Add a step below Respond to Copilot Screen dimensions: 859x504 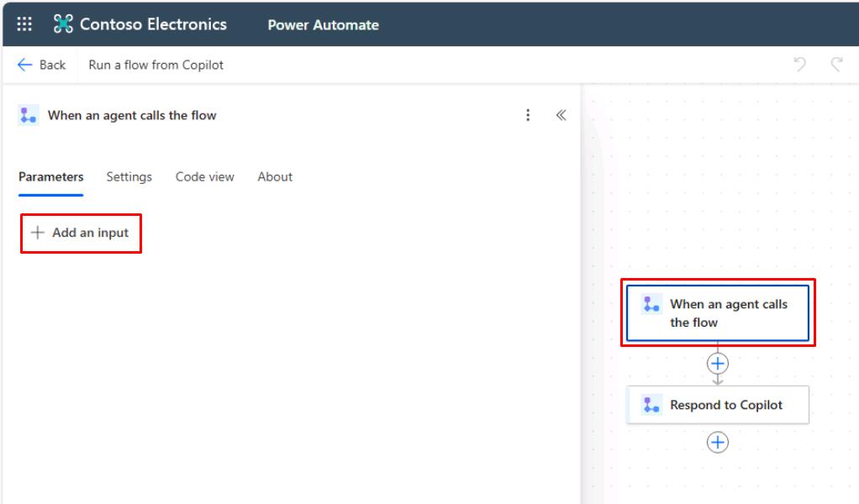[x=718, y=442]
